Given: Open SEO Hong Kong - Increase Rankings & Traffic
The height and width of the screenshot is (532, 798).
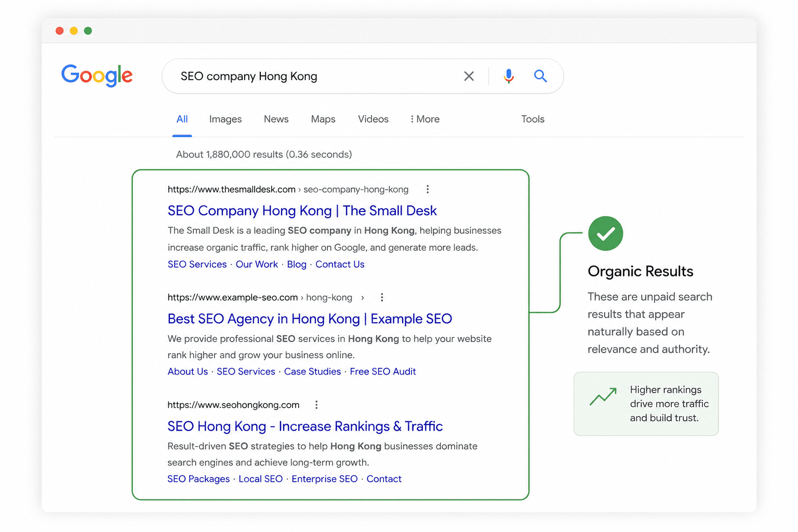Looking at the screenshot, I should [305, 426].
